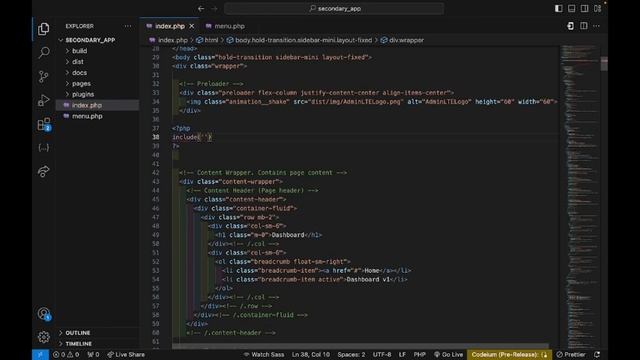Open Manage gear settings menu
The width and height of the screenshot is (640, 360).
tap(44, 337)
